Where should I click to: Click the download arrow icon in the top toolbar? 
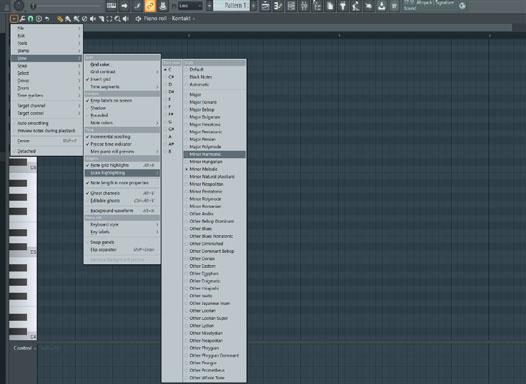point(381,6)
